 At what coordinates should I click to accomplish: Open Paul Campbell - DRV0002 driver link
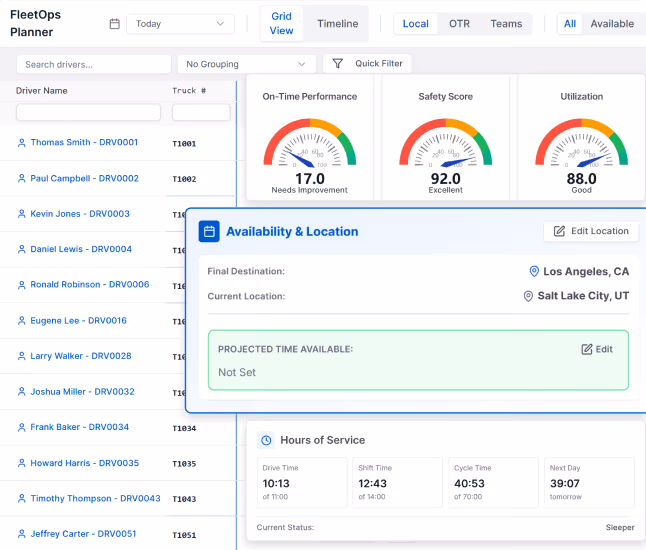[84, 178]
